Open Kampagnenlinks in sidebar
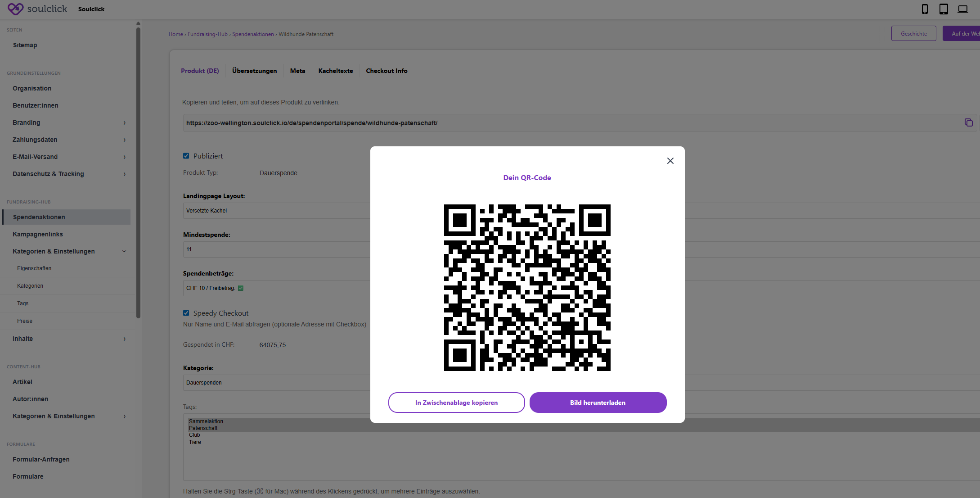The height and width of the screenshot is (498, 980). [x=38, y=234]
